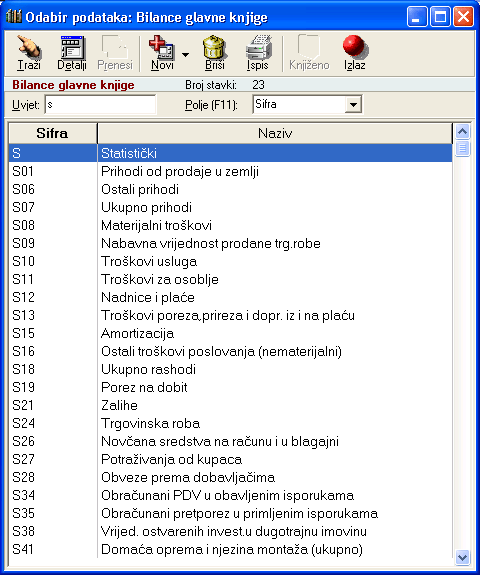This screenshot has height=575, width=480.
Task: Click the scrollbar down arrow
Action: (463, 558)
